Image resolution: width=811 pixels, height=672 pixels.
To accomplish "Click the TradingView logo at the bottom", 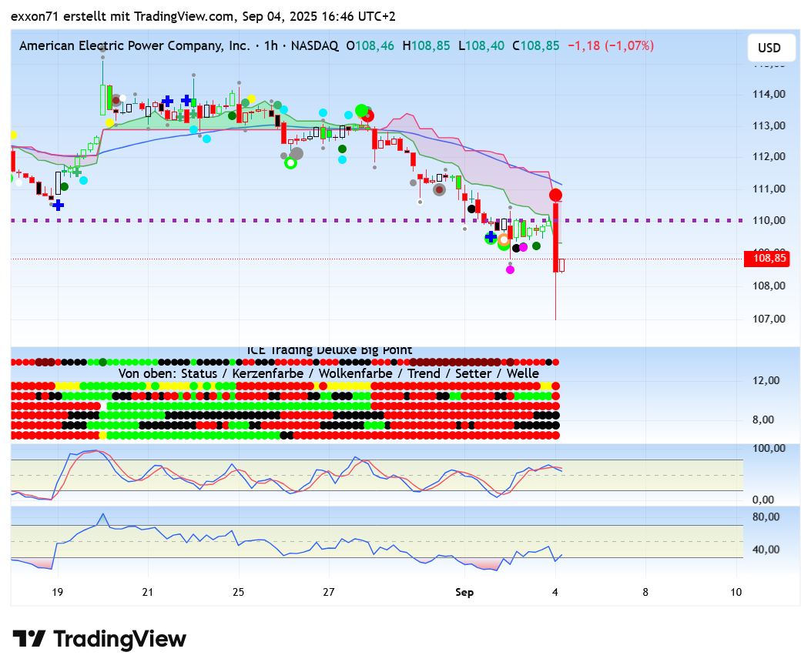I will [x=99, y=639].
